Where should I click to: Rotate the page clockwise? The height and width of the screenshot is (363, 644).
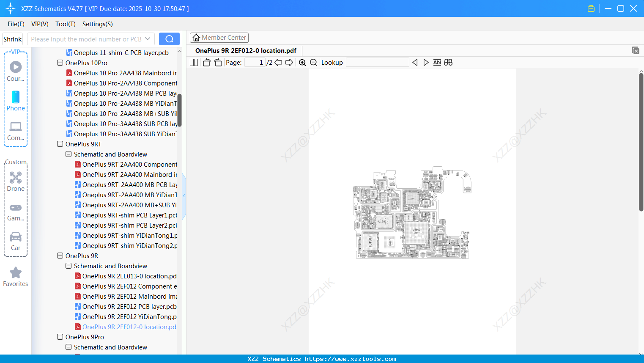218,62
